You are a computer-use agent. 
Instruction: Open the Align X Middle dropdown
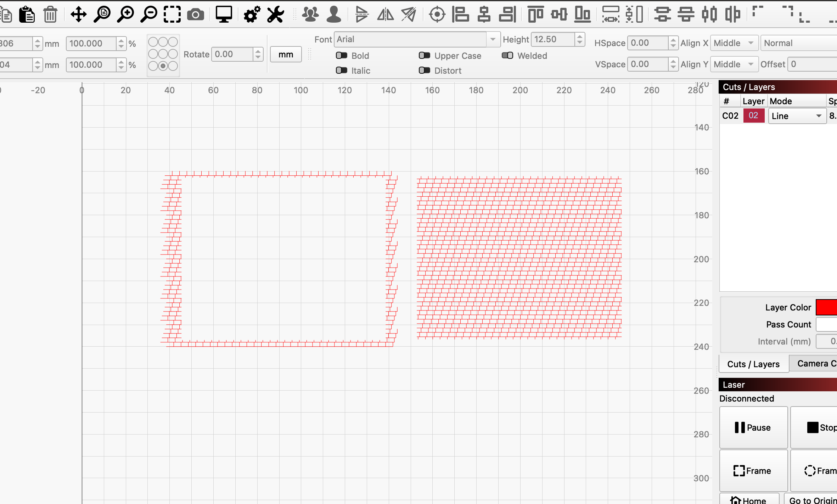point(734,43)
